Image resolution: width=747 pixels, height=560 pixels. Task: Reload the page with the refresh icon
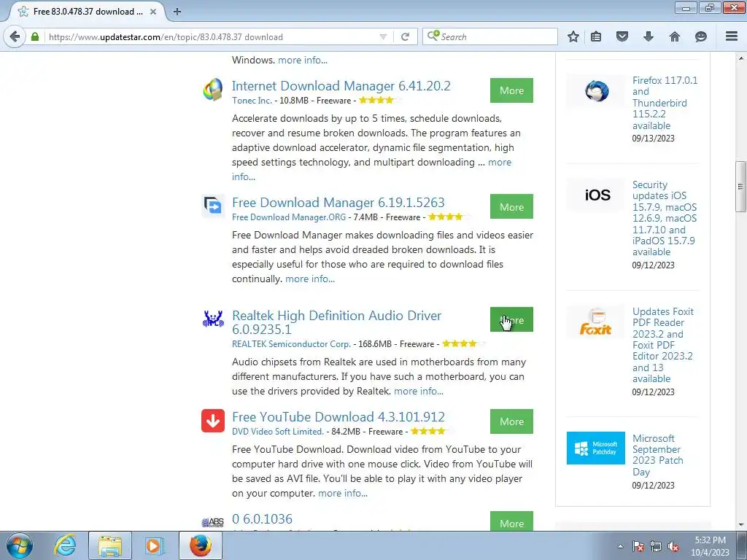coord(405,36)
